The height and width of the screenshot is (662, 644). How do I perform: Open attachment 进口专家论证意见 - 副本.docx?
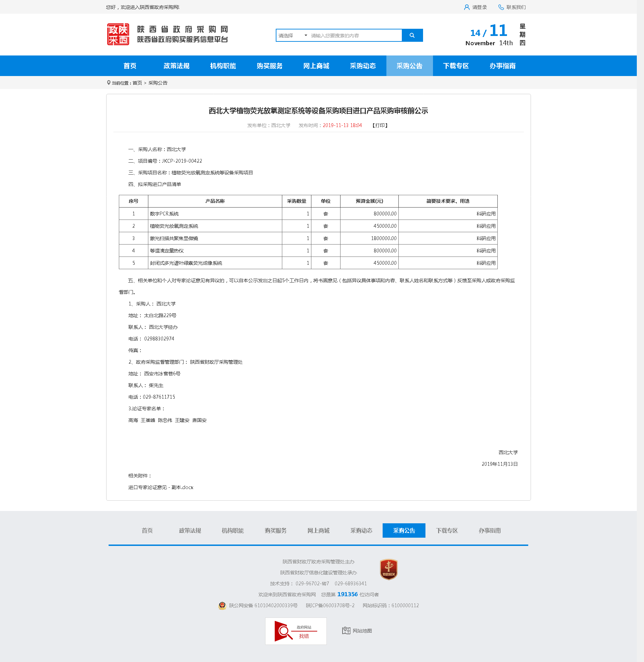click(x=161, y=487)
